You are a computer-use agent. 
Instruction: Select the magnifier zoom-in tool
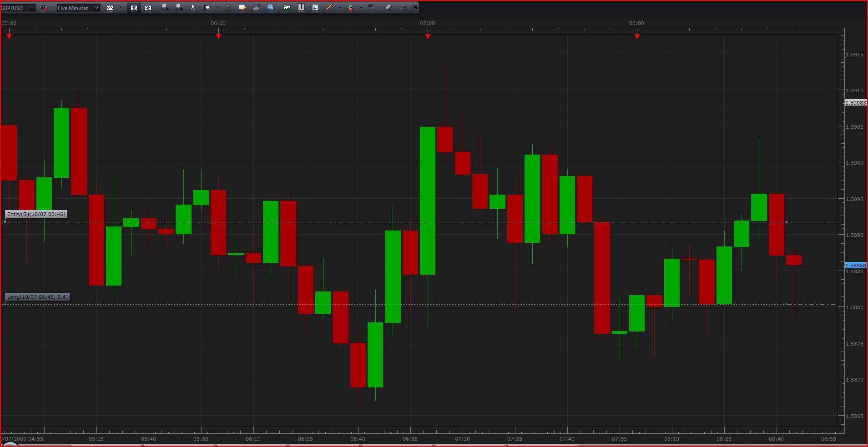165,8
